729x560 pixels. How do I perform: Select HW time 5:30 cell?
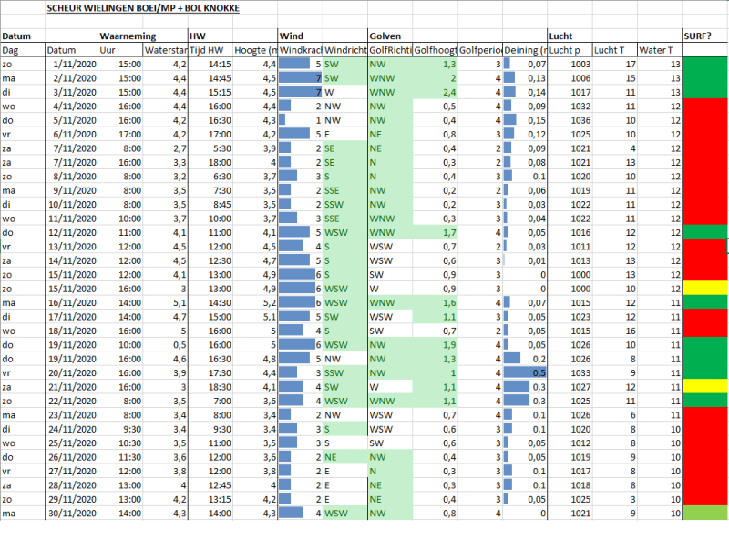pos(210,148)
